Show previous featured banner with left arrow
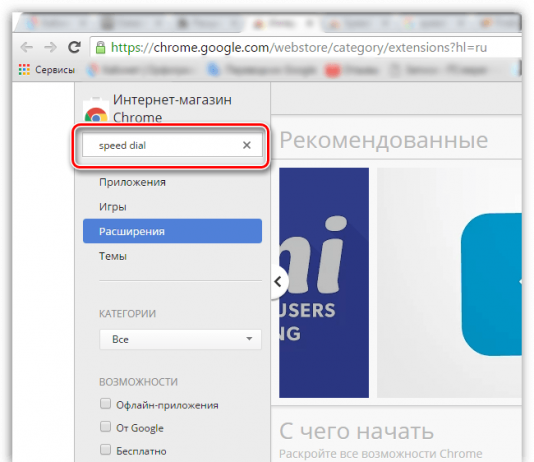Screen dimensions: 534x462 [x=279, y=282]
